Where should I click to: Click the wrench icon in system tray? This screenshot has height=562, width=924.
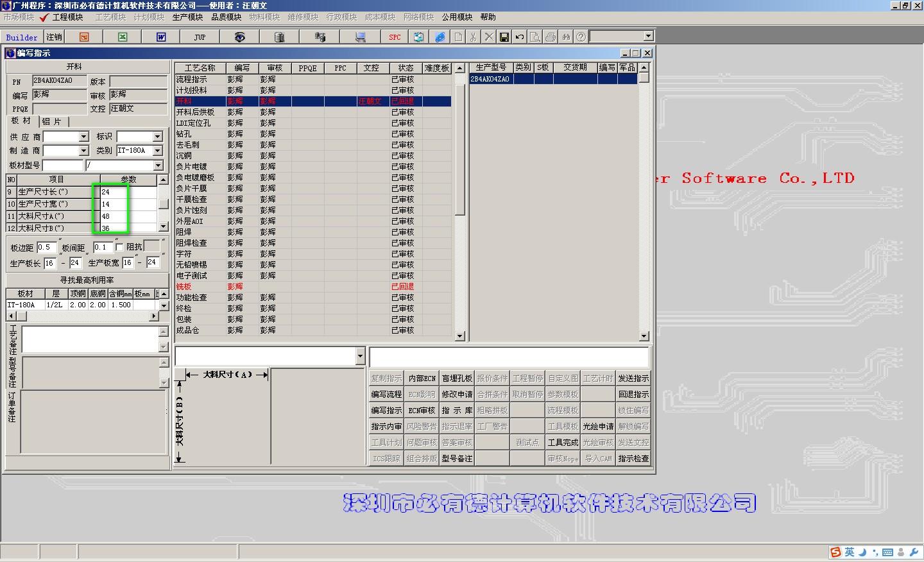(x=915, y=552)
